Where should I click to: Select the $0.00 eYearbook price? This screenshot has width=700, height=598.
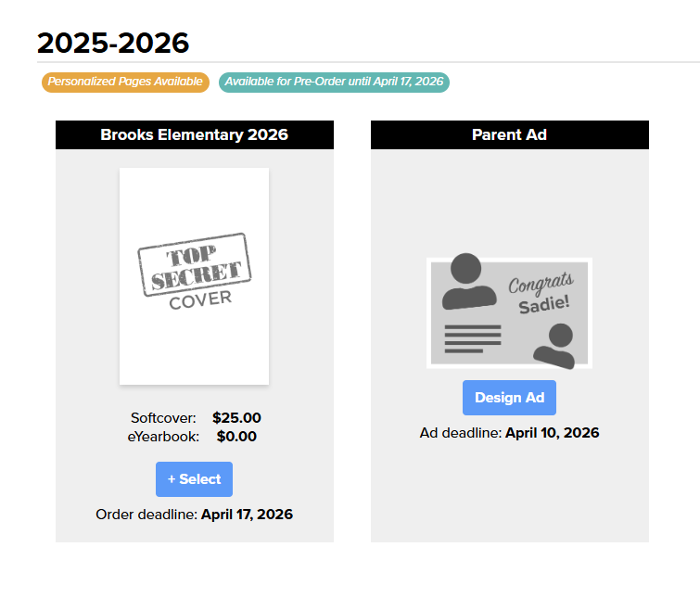pyautogui.click(x=236, y=437)
